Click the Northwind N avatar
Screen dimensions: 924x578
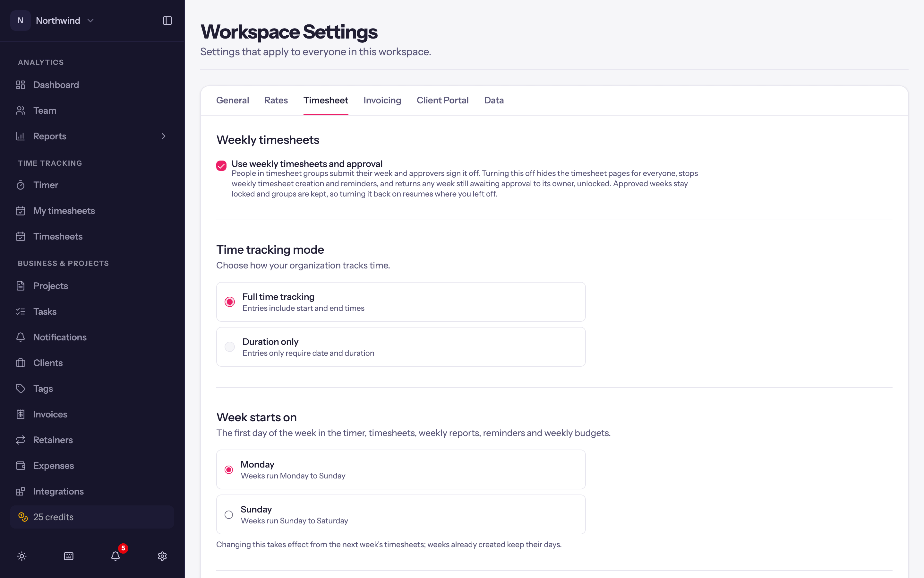[x=21, y=21]
